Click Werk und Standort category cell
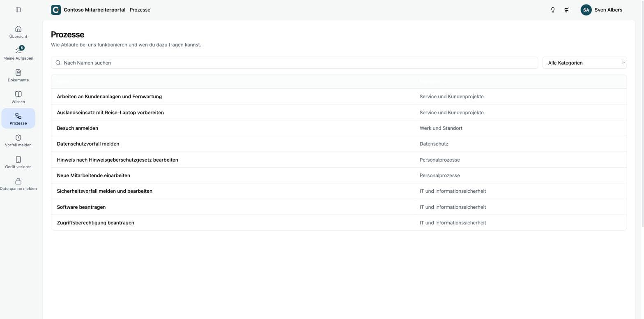 [x=441, y=128]
